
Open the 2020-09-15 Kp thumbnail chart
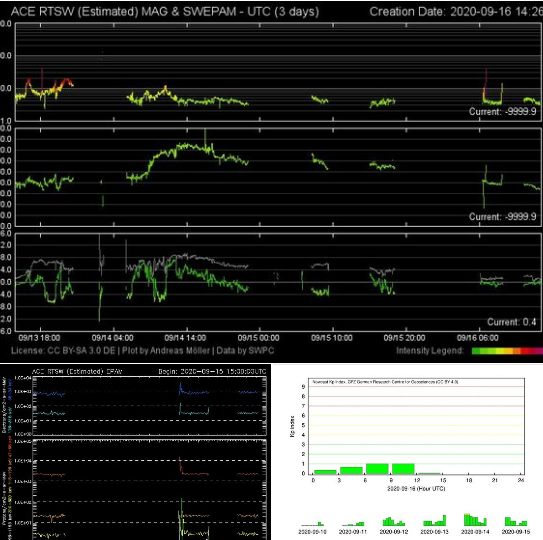point(516,521)
